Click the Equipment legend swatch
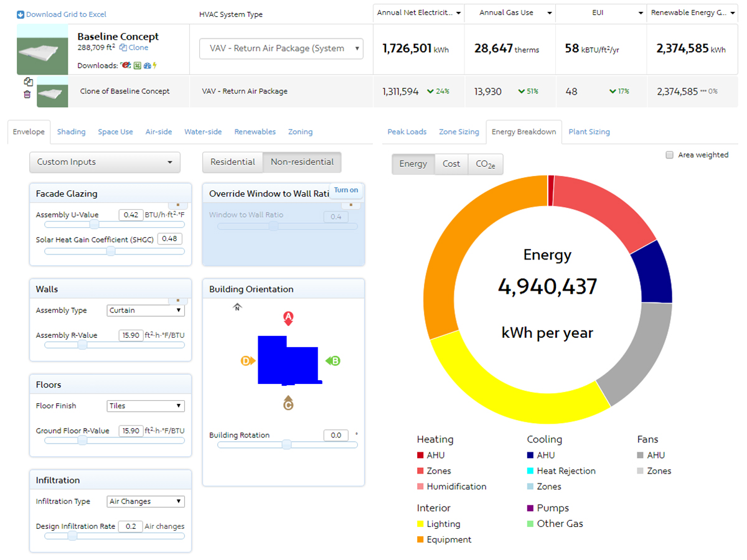The image size is (747, 560). [x=420, y=539]
